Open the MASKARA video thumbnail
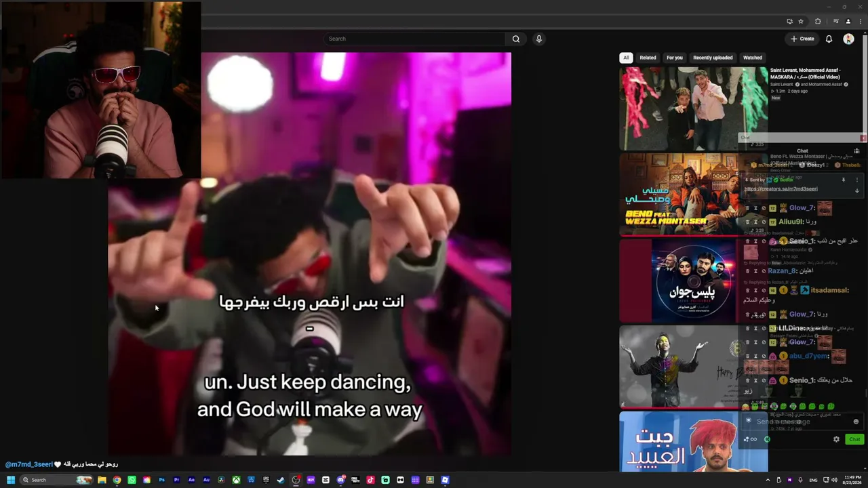The image size is (868, 488). [693, 108]
